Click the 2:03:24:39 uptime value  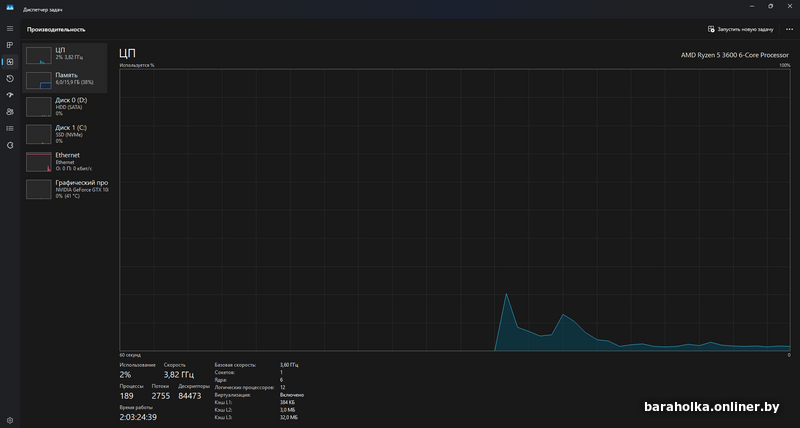(x=138, y=417)
